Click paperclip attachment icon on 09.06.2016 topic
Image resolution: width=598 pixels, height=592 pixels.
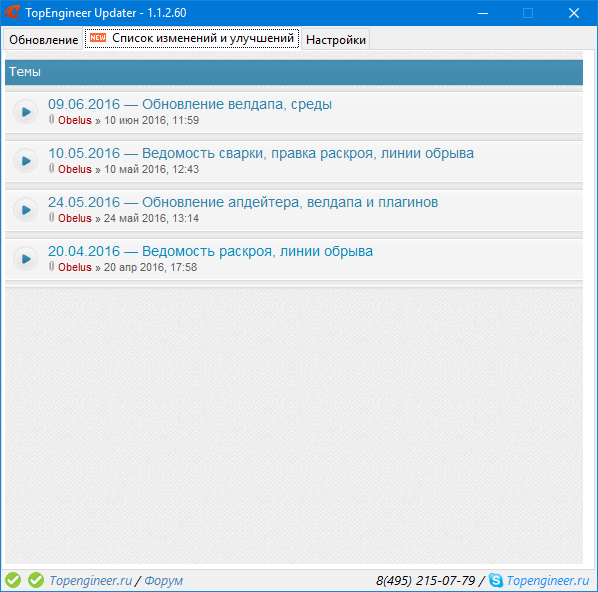(51, 119)
